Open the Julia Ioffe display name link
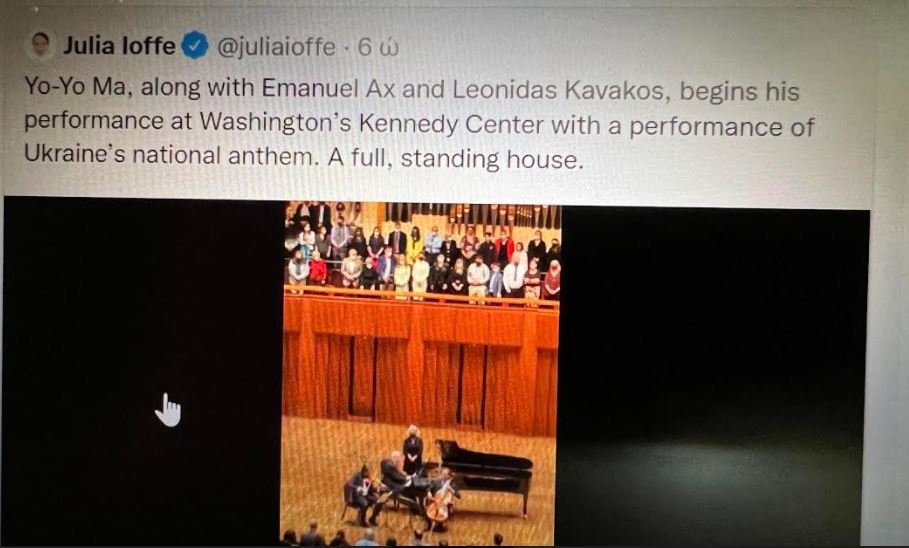 coord(119,45)
